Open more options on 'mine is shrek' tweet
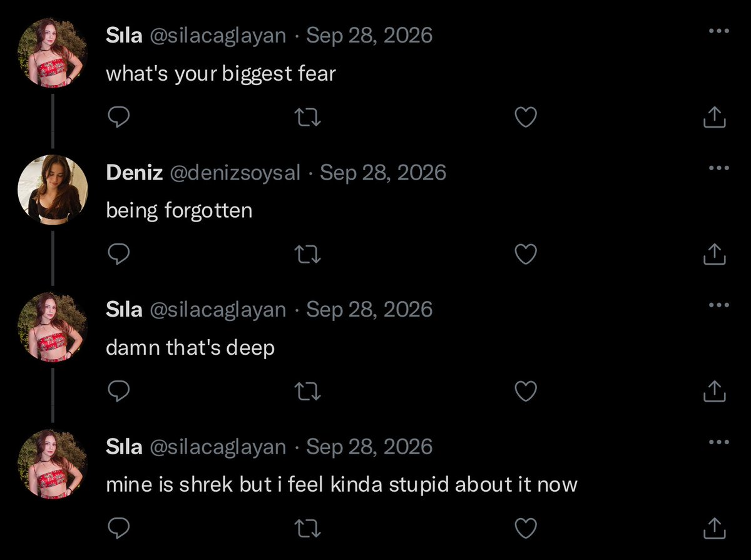This screenshot has width=751, height=560. point(719,442)
